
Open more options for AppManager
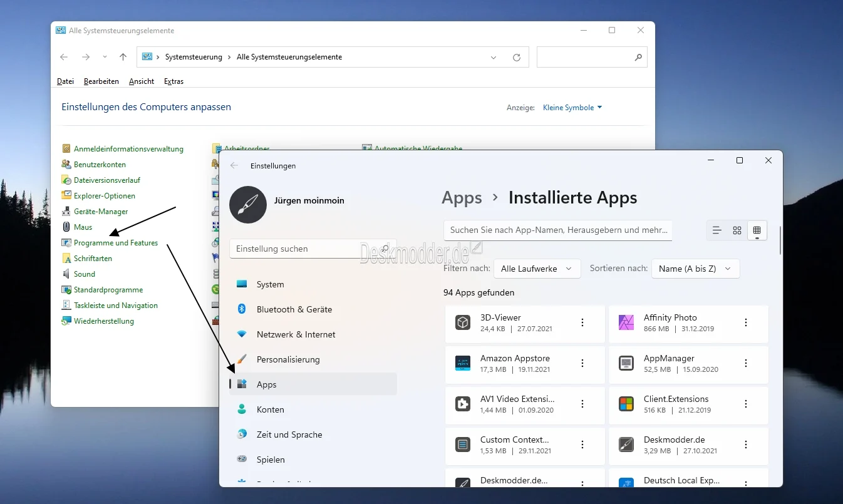pos(746,363)
